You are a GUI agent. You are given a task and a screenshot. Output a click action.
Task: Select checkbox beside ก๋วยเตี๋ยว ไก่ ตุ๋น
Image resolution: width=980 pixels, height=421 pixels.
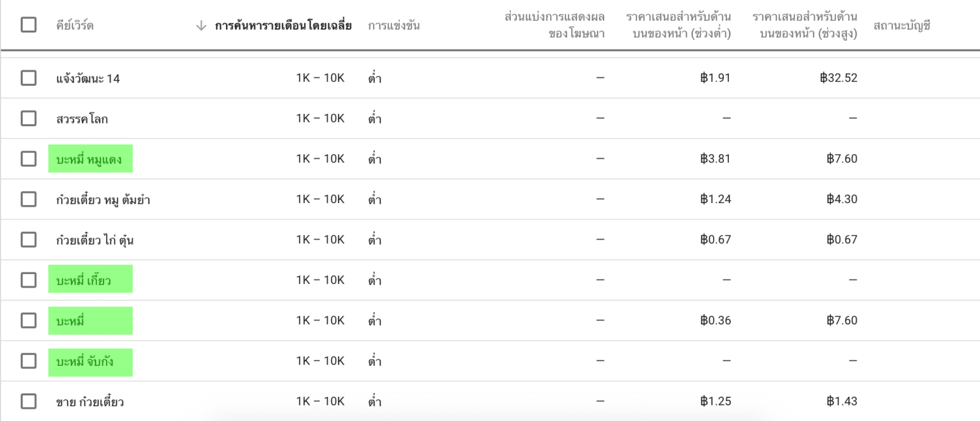coord(29,240)
